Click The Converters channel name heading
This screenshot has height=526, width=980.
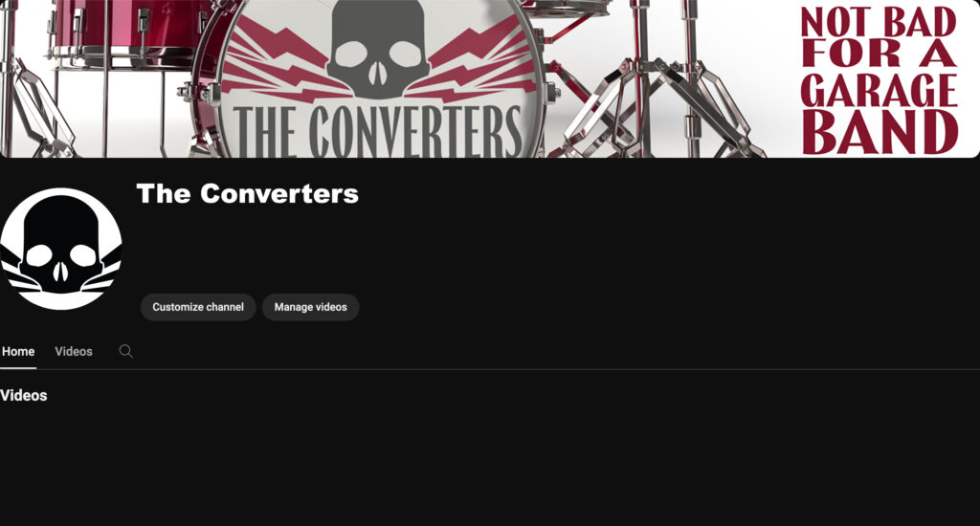tap(248, 193)
